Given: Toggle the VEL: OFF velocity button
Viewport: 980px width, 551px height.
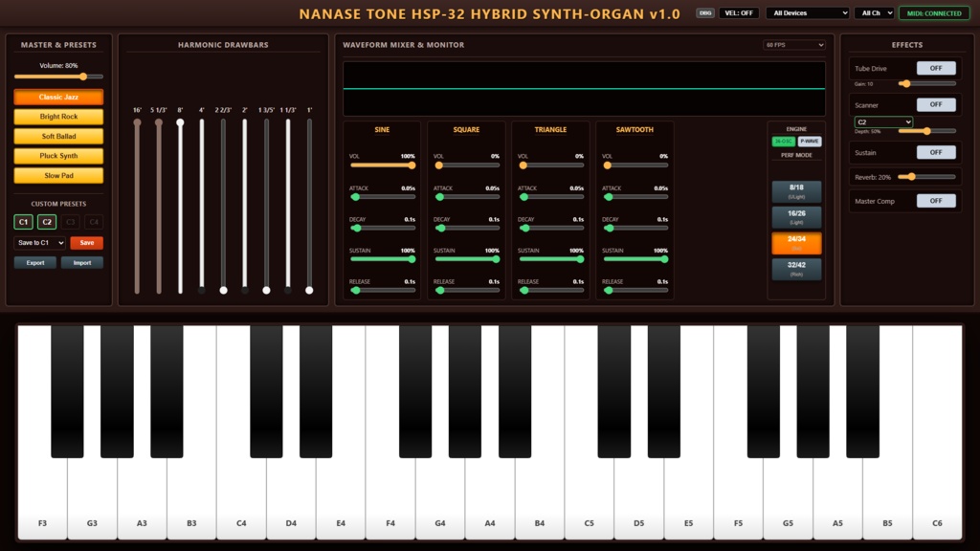Looking at the screenshot, I should point(739,13).
